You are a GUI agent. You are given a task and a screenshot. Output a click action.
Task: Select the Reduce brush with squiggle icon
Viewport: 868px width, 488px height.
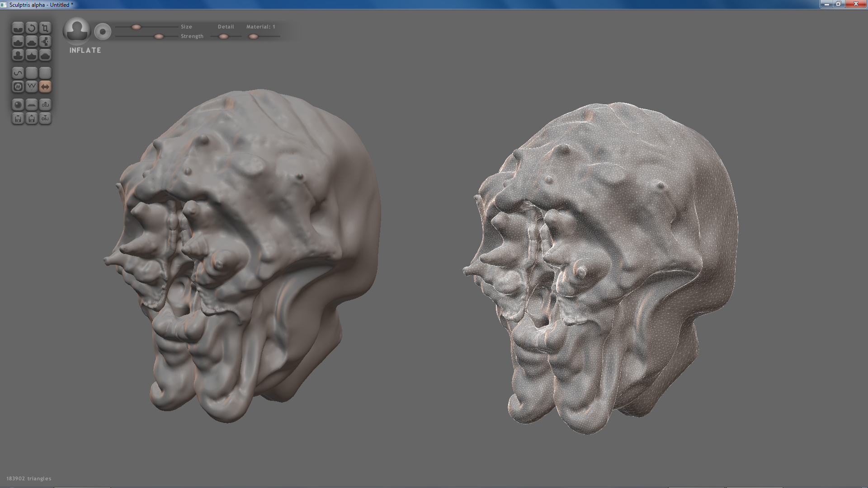click(x=18, y=73)
